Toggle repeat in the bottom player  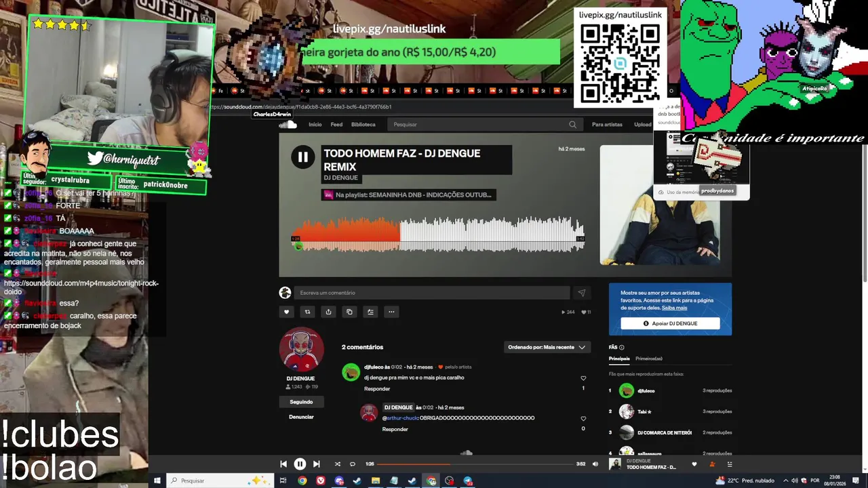[353, 464]
